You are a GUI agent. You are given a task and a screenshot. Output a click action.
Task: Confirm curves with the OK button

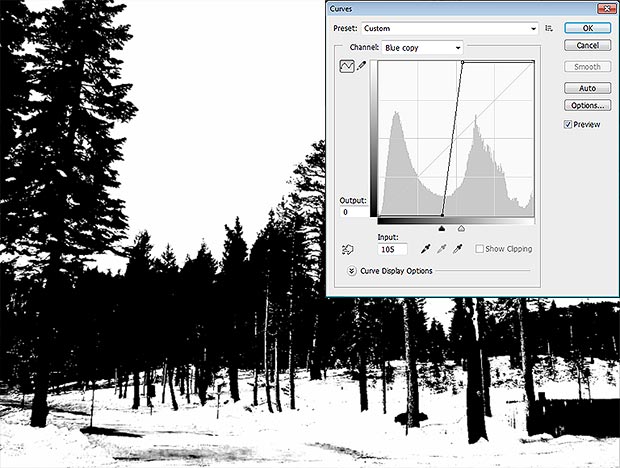pos(588,28)
